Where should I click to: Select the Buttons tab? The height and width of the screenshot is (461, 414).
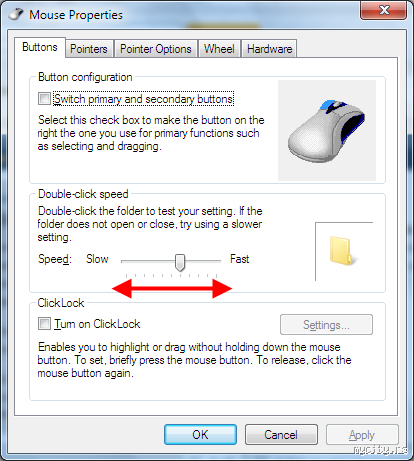(40, 47)
